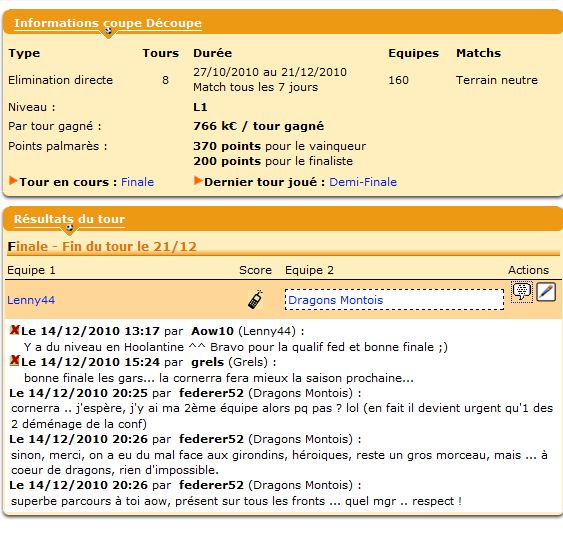The width and height of the screenshot is (563, 550).
Task: Remove grels' comment using the red X
Action: [x=14, y=360]
